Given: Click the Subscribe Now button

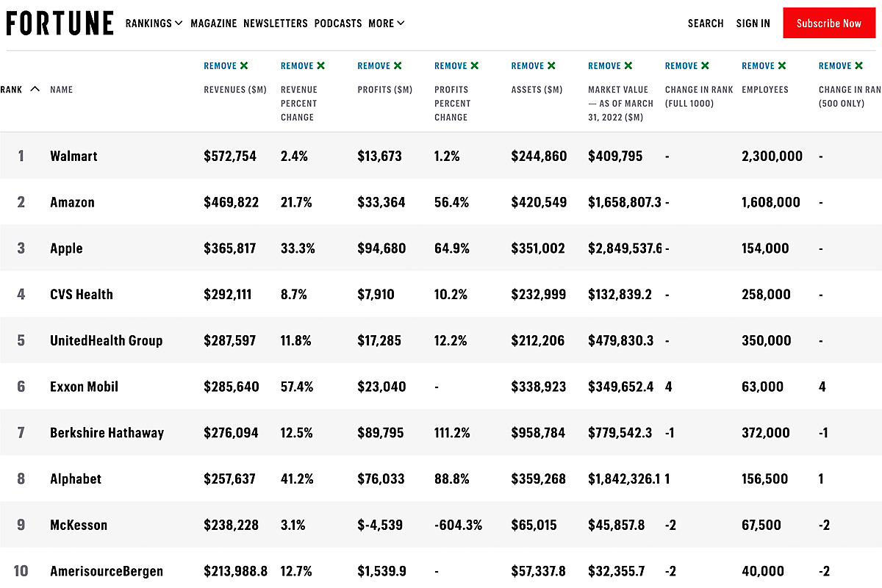Looking at the screenshot, I should [x=828, y=24].
